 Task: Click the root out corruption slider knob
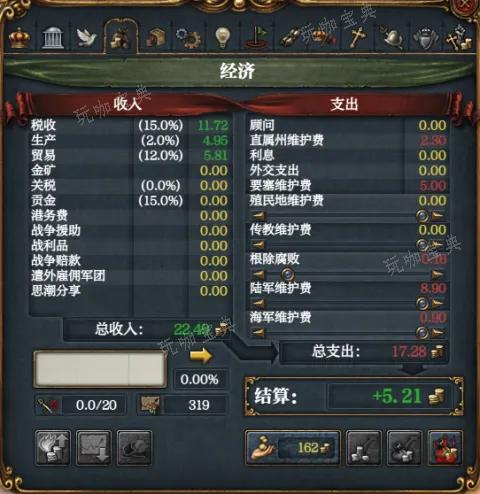(287, 274)
